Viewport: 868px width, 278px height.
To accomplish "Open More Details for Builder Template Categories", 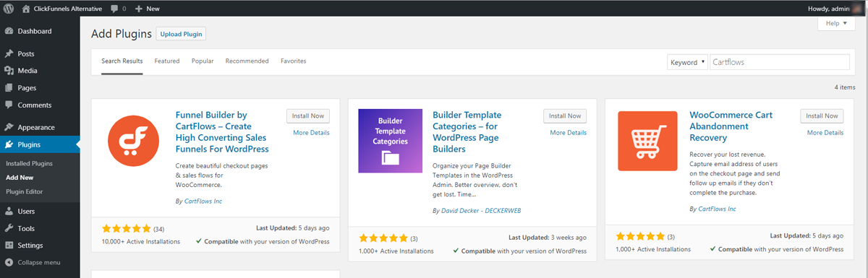I will tap(569, 133).
